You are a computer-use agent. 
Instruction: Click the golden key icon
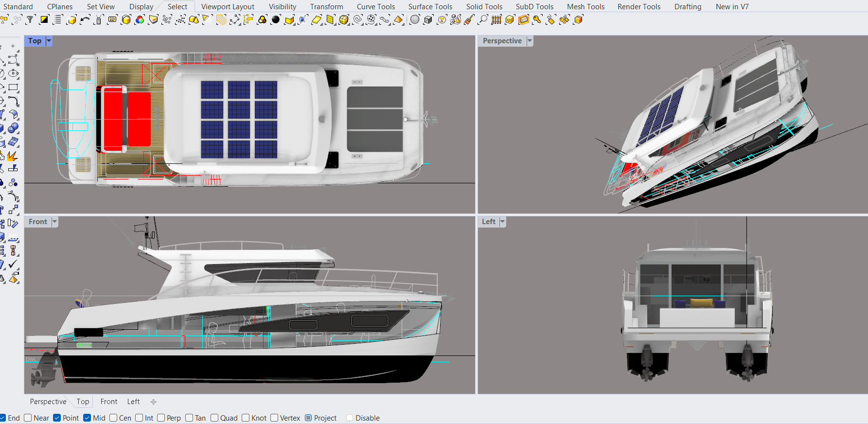point(537,19)
